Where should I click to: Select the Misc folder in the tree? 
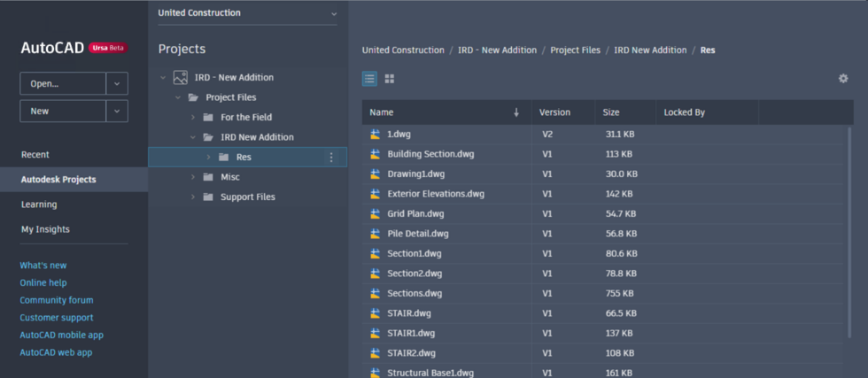229,177
